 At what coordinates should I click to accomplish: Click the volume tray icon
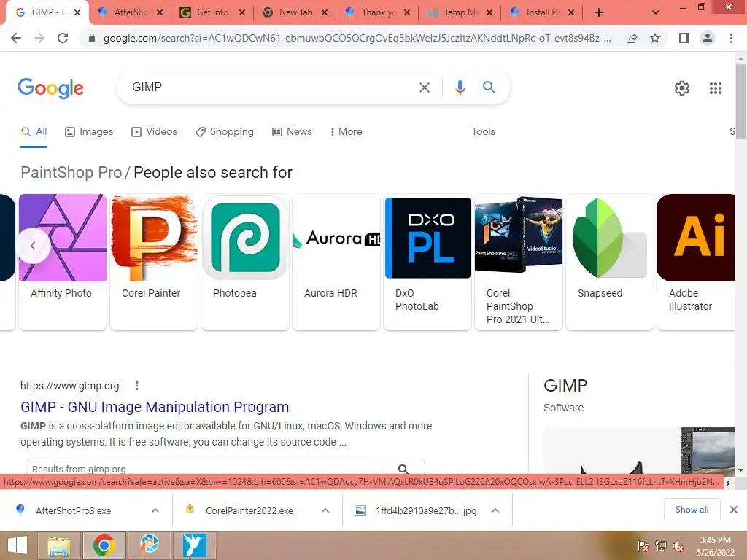click(678, 546)
